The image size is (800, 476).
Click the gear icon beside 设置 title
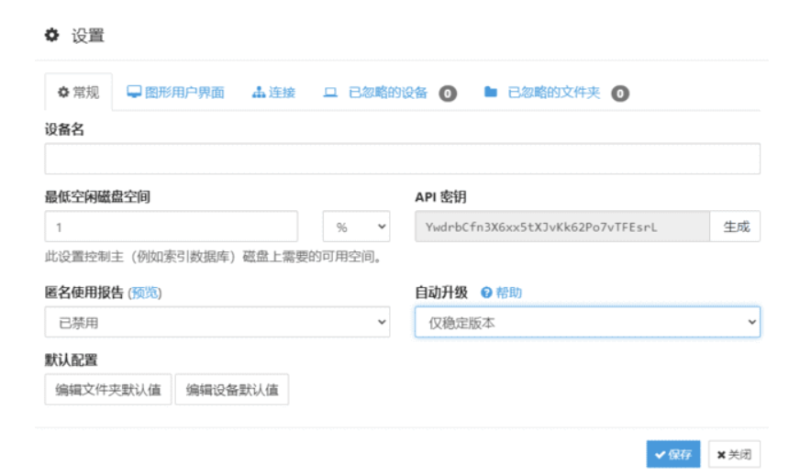(52, 36)
